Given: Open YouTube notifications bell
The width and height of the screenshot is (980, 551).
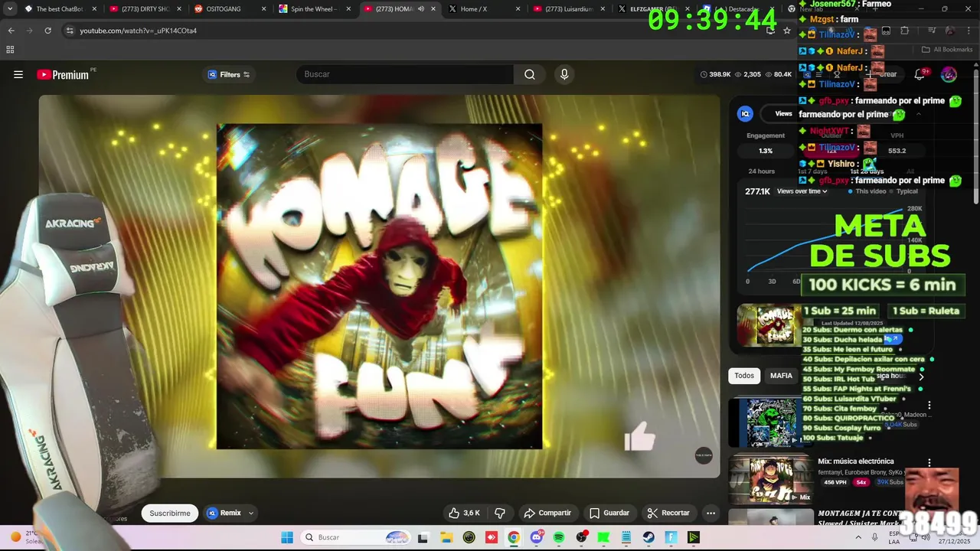Looking at the screenshot, I should coord(920,74).
